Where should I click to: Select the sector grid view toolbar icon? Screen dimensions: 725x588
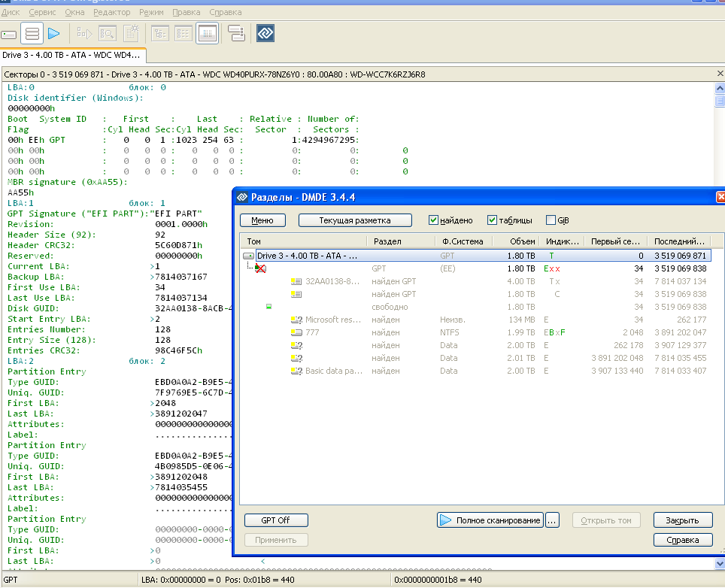(208, 34)
